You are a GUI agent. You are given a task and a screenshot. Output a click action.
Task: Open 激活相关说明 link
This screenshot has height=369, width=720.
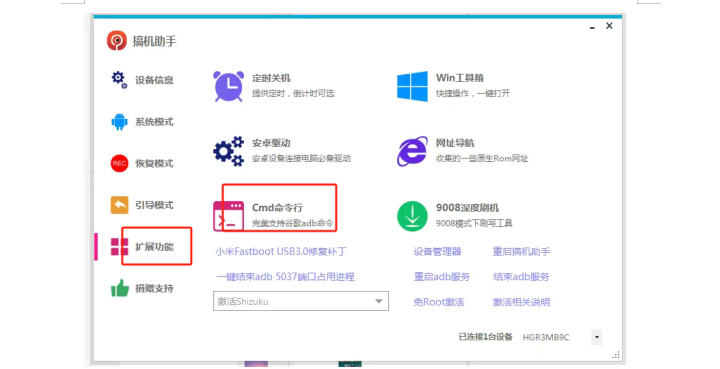pyautogui.click(x=521, y=302)
